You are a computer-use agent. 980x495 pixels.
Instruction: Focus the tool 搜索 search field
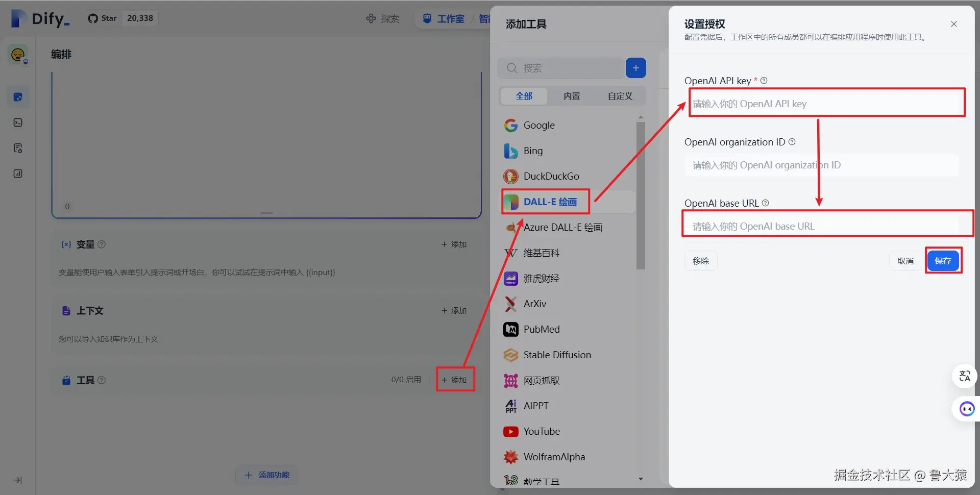(x=560, y=68)
